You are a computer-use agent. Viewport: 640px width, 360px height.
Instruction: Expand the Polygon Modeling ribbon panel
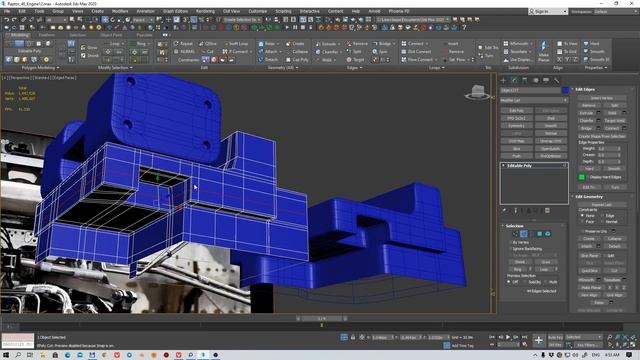coord(40,68)
